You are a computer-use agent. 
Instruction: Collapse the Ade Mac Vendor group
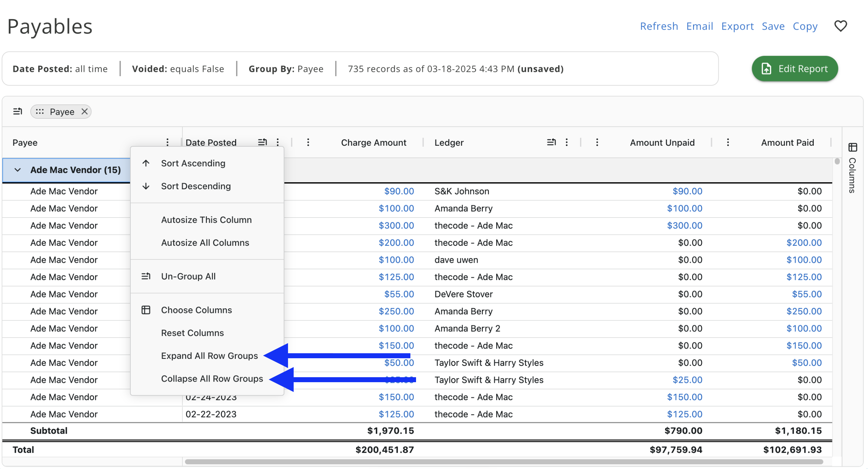click(x=18, y=170)
